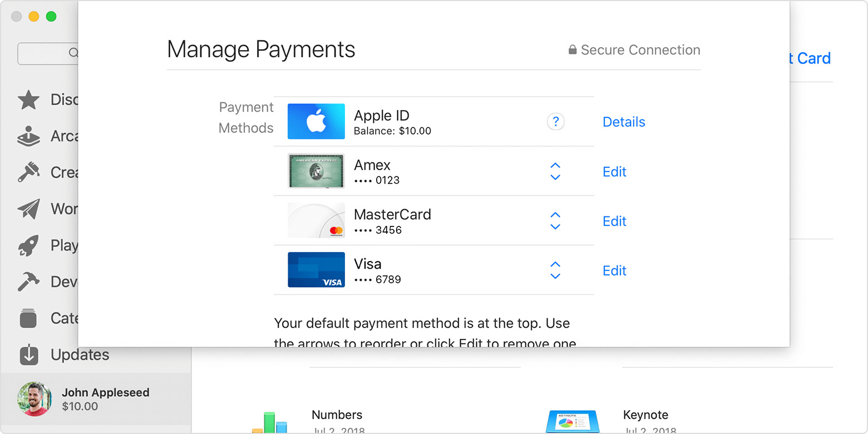Click the Play rocket icon in sidebar
Screen dimensions: 868x434
tap(27, 245)
